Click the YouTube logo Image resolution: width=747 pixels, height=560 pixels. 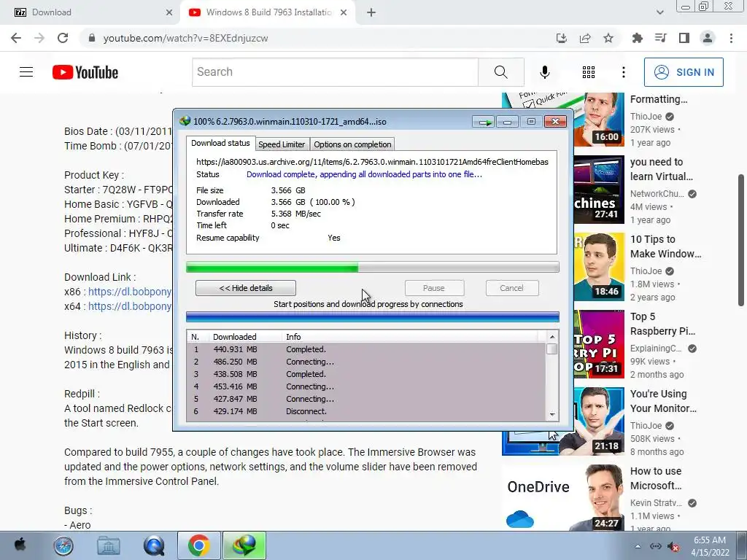coord(85,72)
